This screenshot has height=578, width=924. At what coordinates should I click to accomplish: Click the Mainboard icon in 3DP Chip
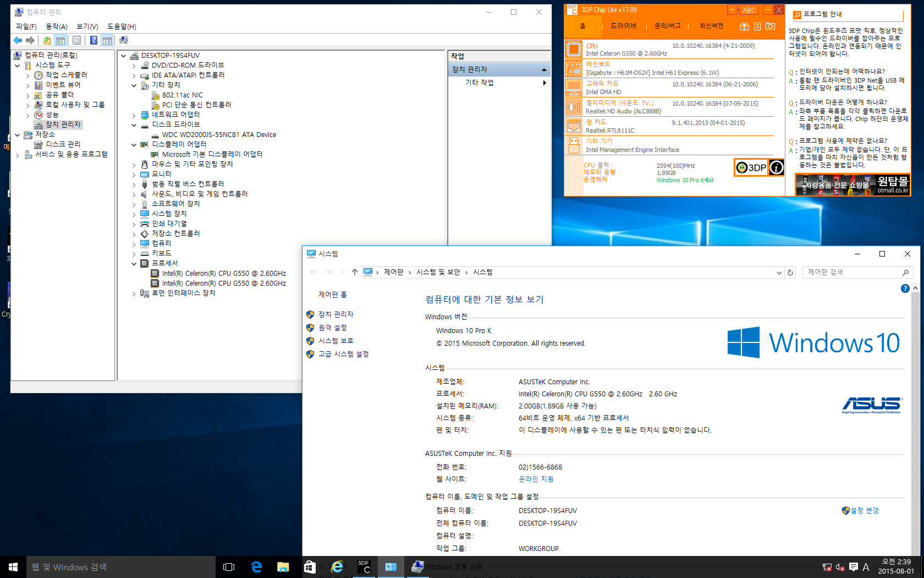point(574,68)
